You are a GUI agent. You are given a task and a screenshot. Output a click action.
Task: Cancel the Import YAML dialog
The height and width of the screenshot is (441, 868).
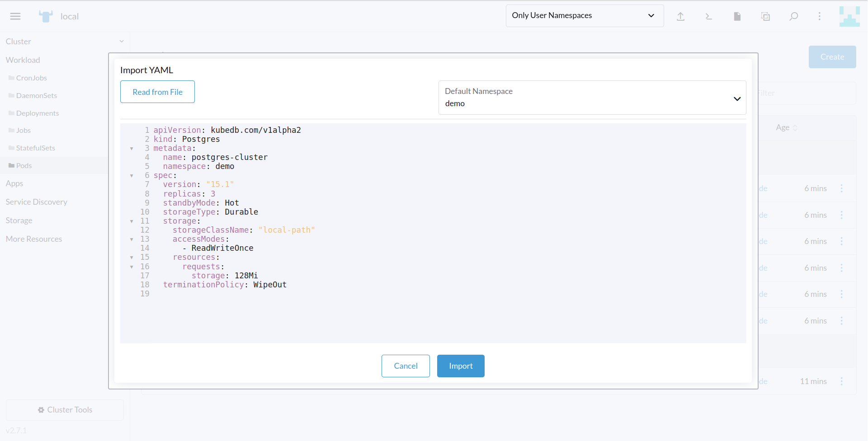[x=405, y=366]
